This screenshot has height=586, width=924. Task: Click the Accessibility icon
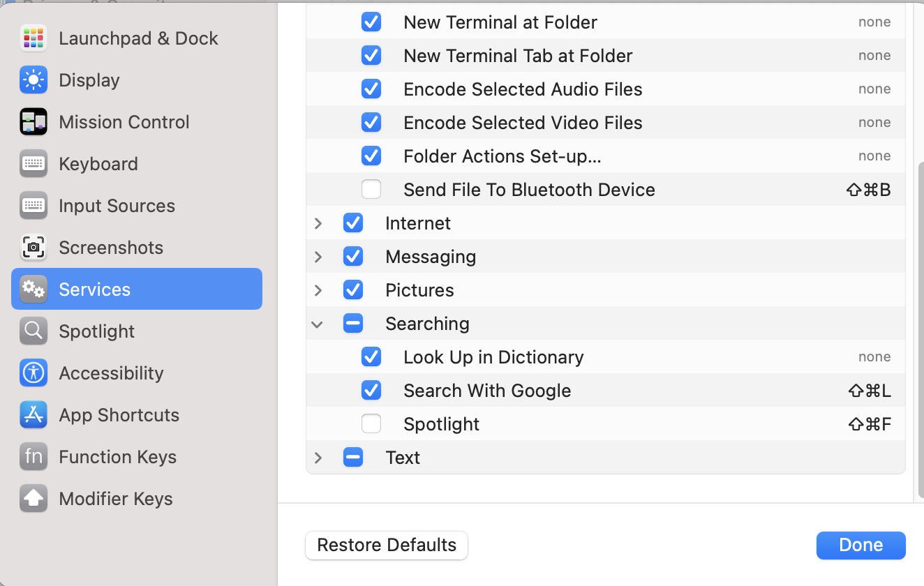[x=33, y=373]
